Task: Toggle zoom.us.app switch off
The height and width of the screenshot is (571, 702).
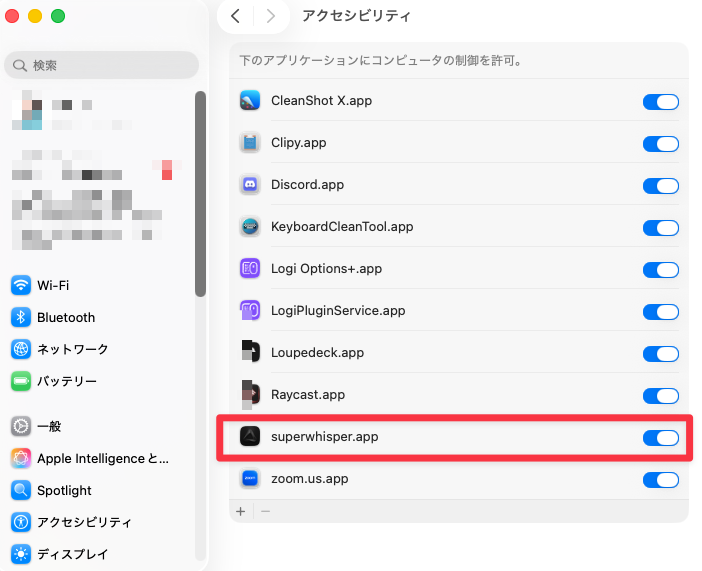Action: pyautogui.click(x=661, y=480)
